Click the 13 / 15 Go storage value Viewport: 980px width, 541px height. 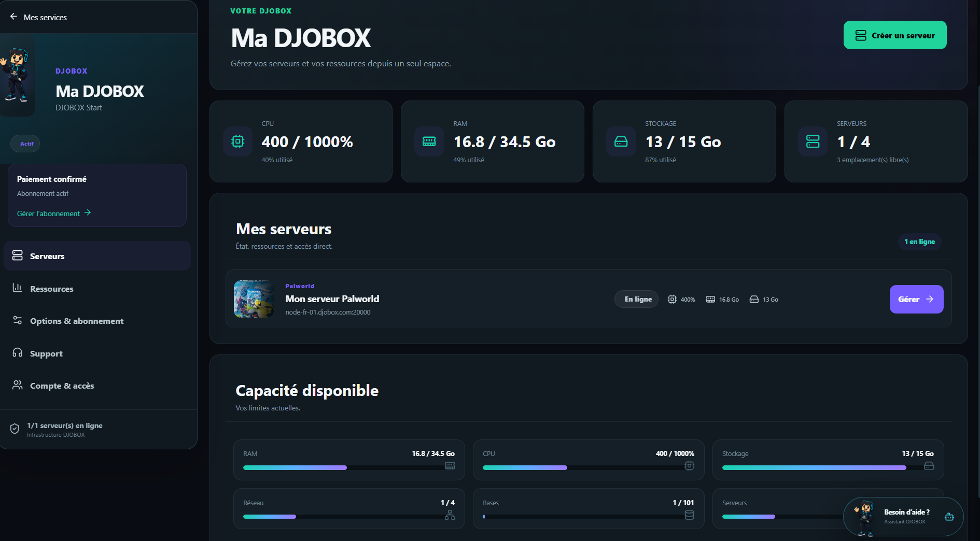coord(683,141)
